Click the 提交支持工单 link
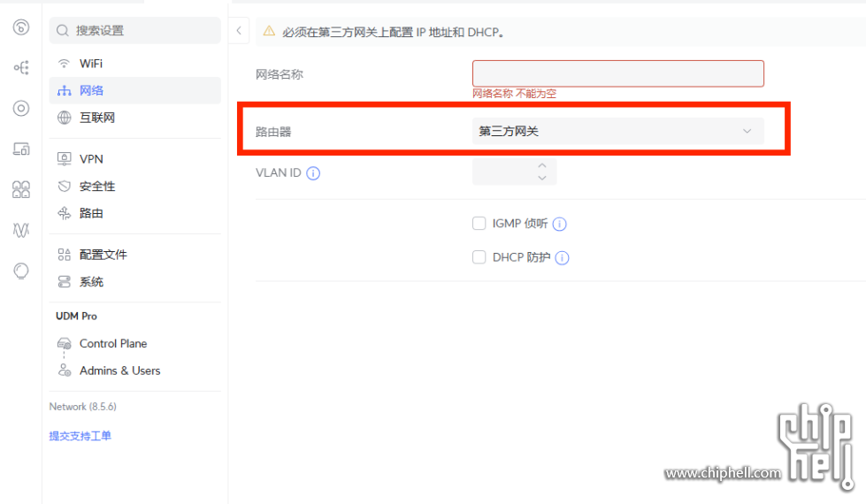Image resolution: width=866 pixels, height=504 pixels. point(80,436)
